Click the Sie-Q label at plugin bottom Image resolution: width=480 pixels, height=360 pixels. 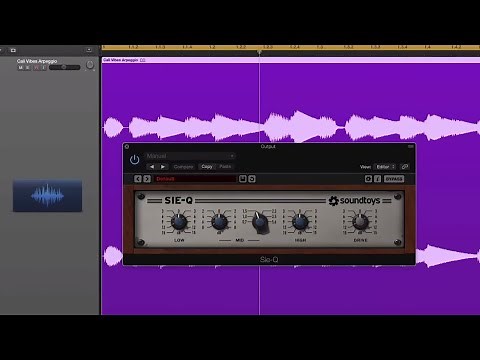tap(269, 259)
